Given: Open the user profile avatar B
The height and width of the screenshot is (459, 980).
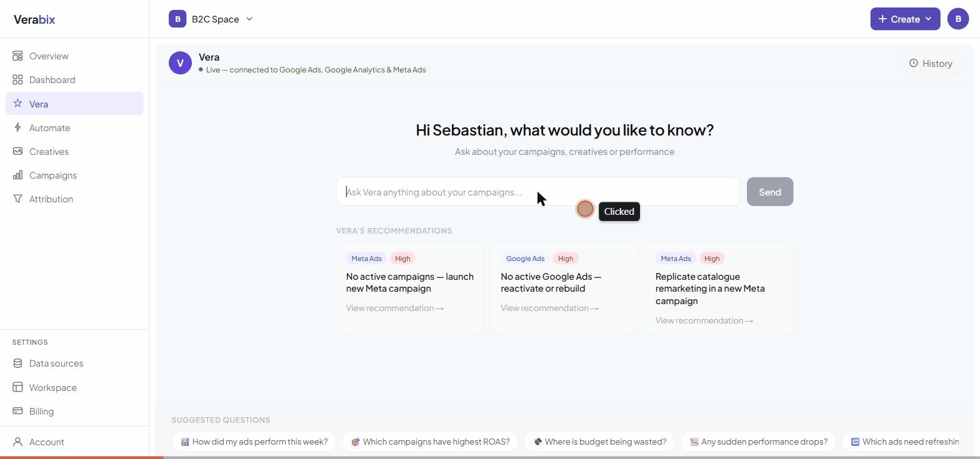Looking at the screenshot, I should 958,19.
